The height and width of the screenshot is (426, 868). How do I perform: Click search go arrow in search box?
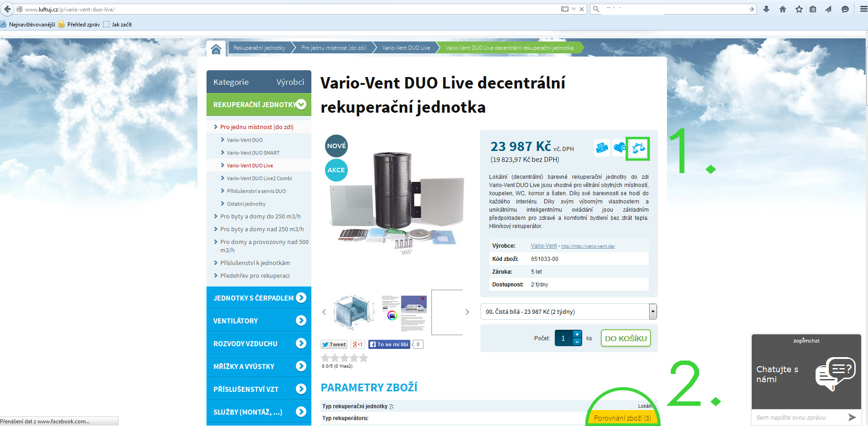(x=752, y=9)
